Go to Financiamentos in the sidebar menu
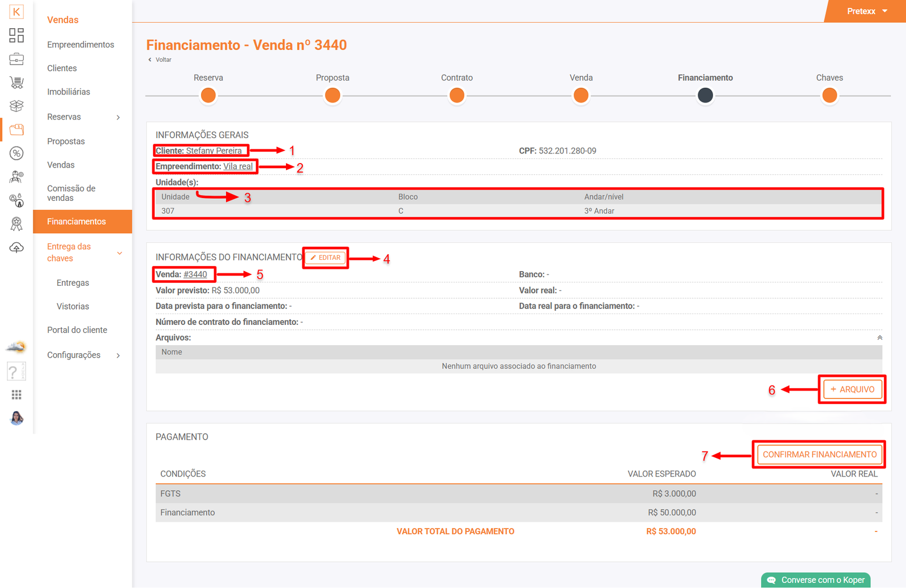 [x=76, y=222]
